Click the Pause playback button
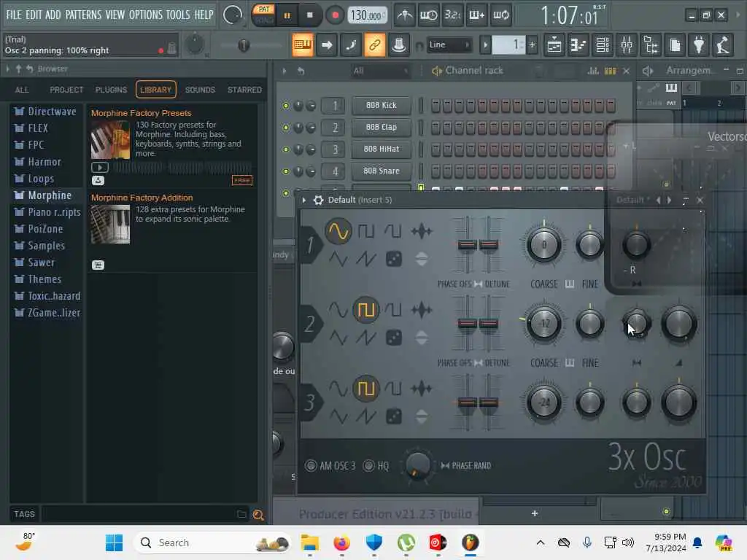 (287, 15)
